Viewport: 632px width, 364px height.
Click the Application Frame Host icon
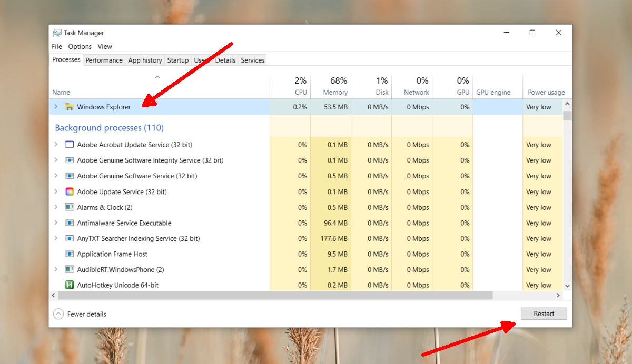[69, 254]
